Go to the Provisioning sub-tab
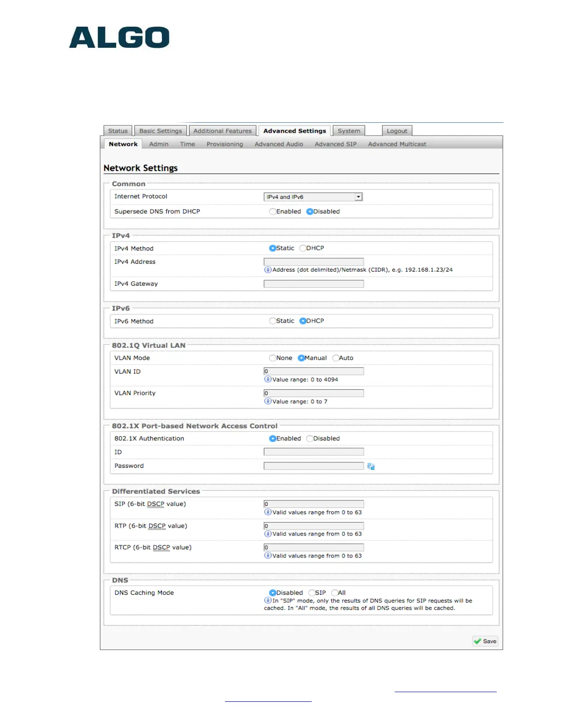Screen dimensions: 563x728 (224, 144)
